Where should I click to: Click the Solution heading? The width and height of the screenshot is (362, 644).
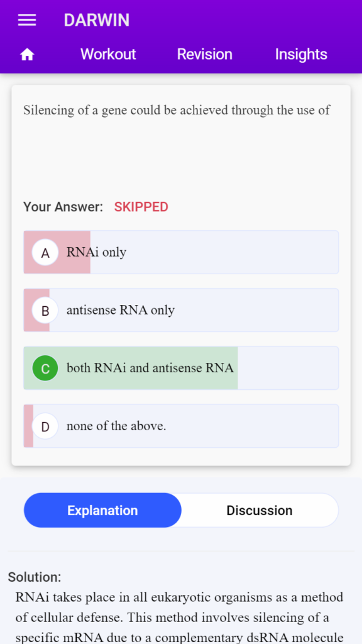[35, 577]
